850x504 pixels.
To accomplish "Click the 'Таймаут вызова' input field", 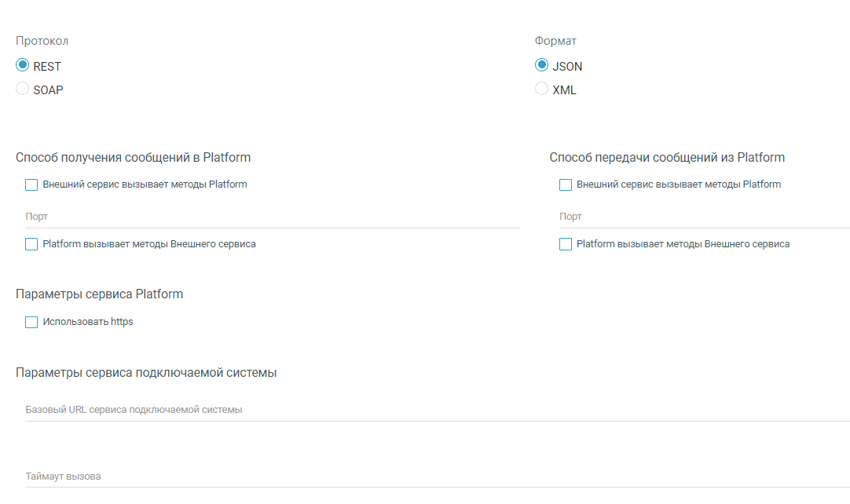I will [437, 477].
